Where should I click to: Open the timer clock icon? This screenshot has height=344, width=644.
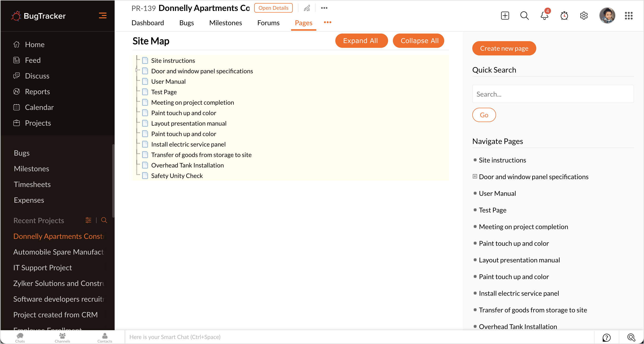pyautogui.click(x=564, y=16)
